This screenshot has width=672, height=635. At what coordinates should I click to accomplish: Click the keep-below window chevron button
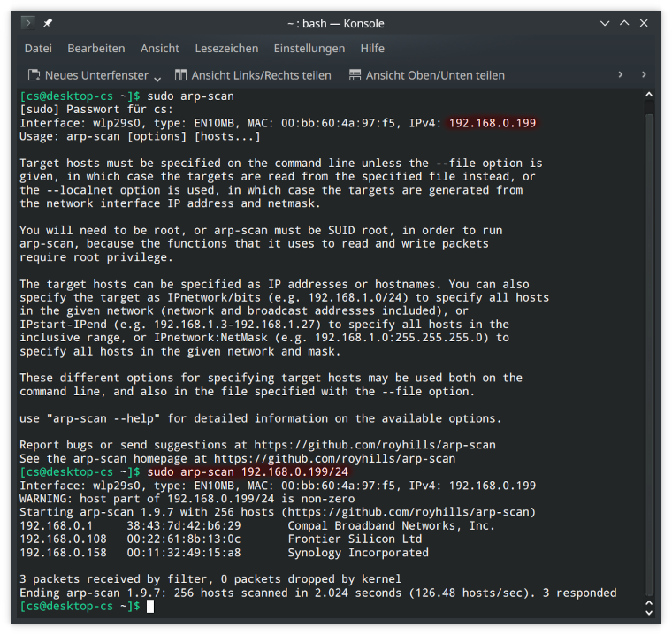click(605, 23)
